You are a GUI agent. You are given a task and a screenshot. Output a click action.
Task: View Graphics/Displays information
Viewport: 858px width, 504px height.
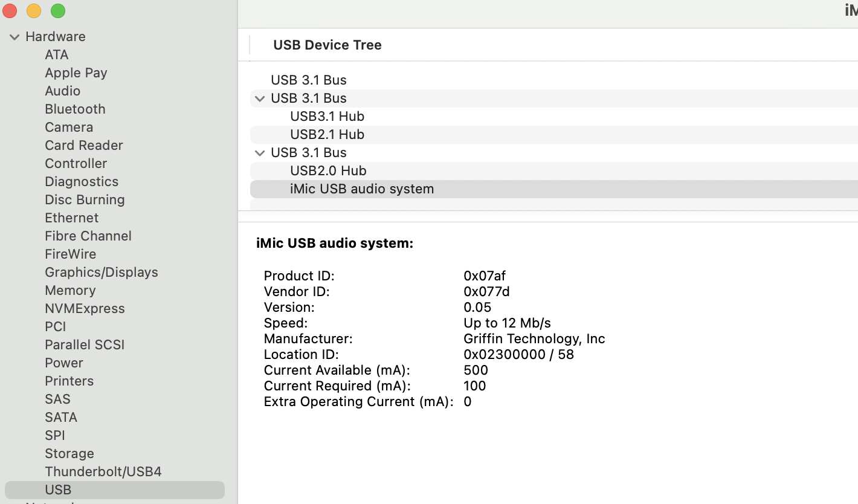coord(102,272)
